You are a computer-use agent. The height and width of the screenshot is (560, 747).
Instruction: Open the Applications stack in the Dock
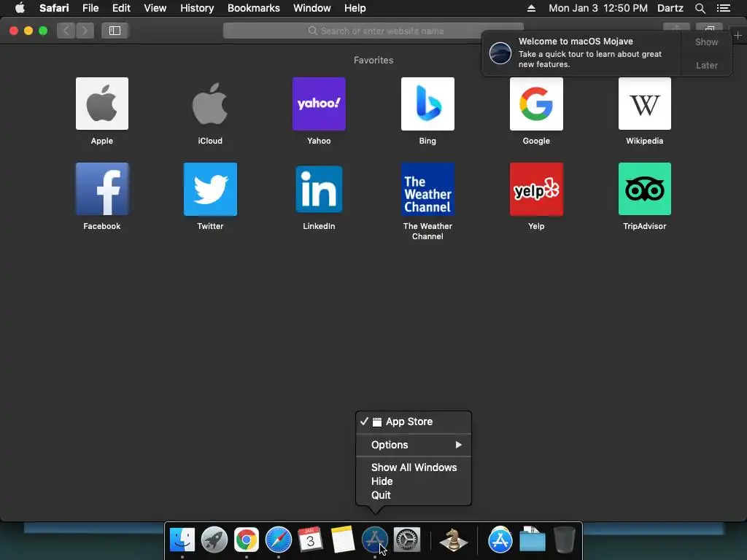(500, 540)
